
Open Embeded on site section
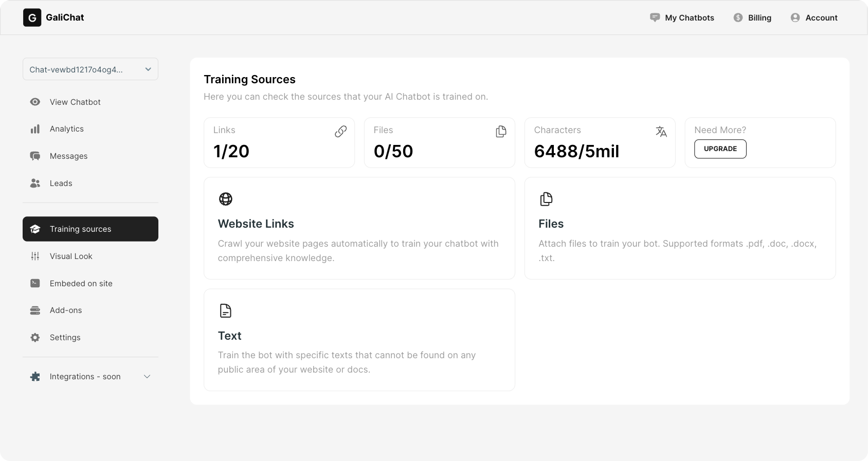[x=81, y=284]
